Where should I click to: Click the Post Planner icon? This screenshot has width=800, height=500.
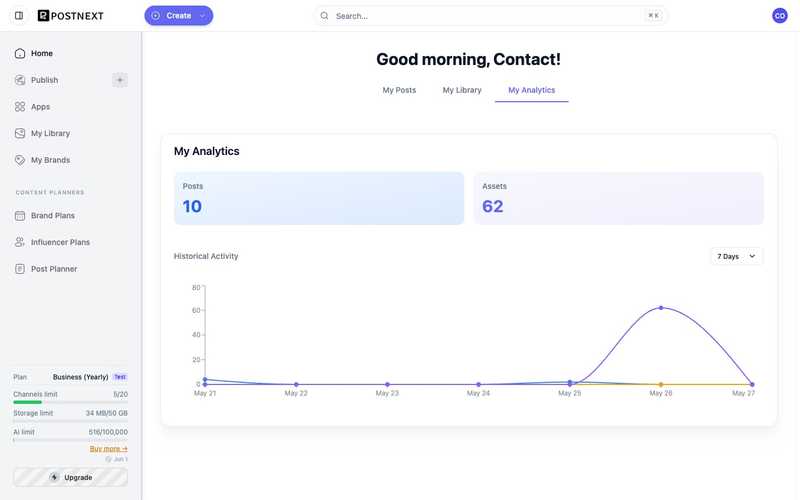[x=20, y=269]
